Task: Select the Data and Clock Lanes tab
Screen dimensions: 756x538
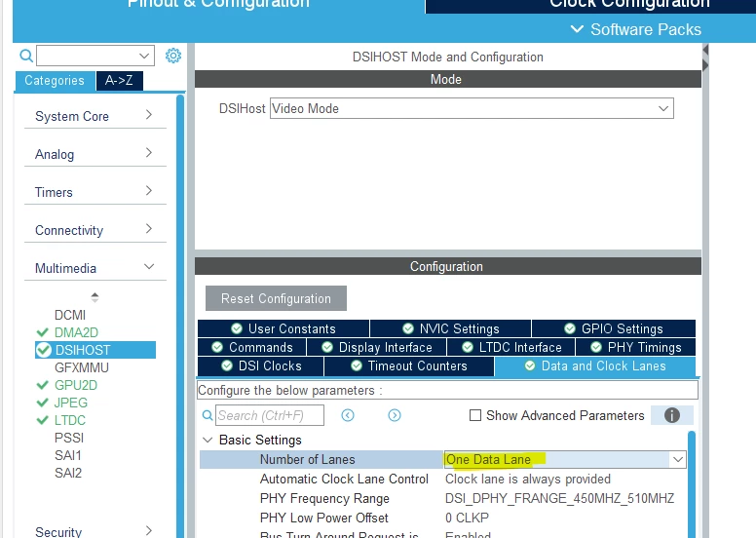Action: [x=595, y=365]
